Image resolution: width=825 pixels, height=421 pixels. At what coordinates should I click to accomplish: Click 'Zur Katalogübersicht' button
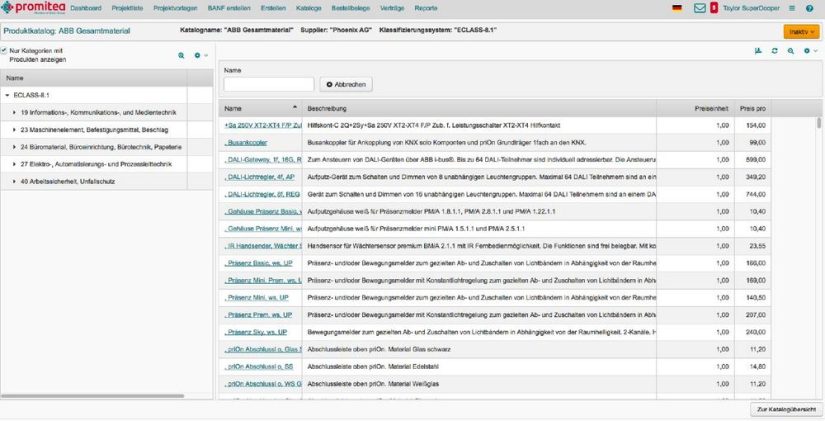786,409
